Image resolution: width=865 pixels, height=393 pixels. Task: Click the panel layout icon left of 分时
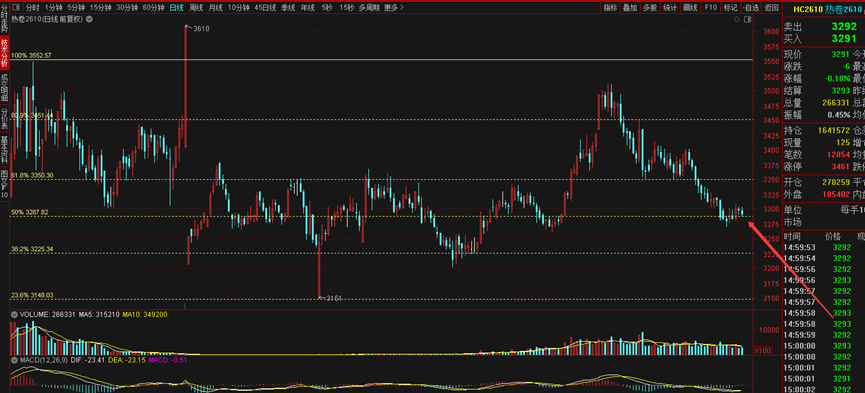pos(16,8)
